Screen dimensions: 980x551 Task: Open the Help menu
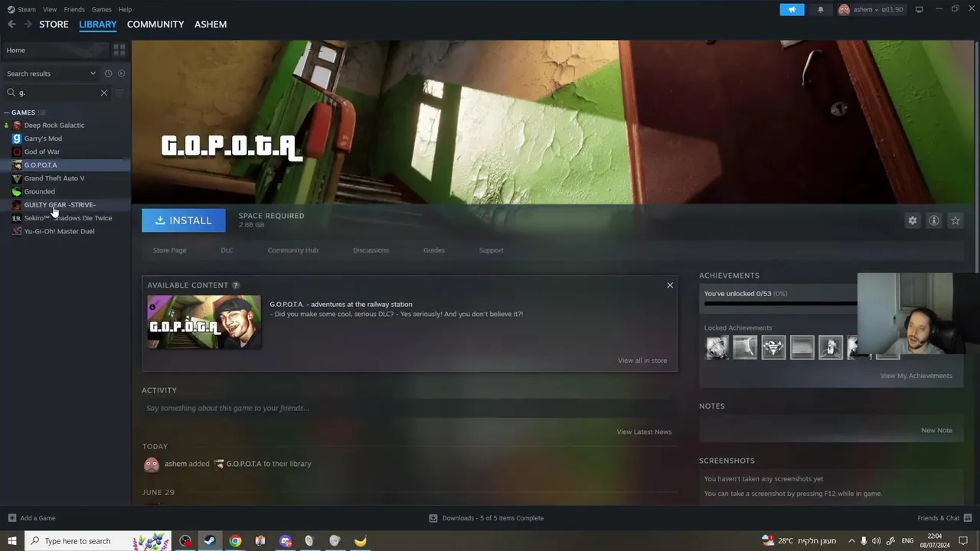tap(125, 9)
